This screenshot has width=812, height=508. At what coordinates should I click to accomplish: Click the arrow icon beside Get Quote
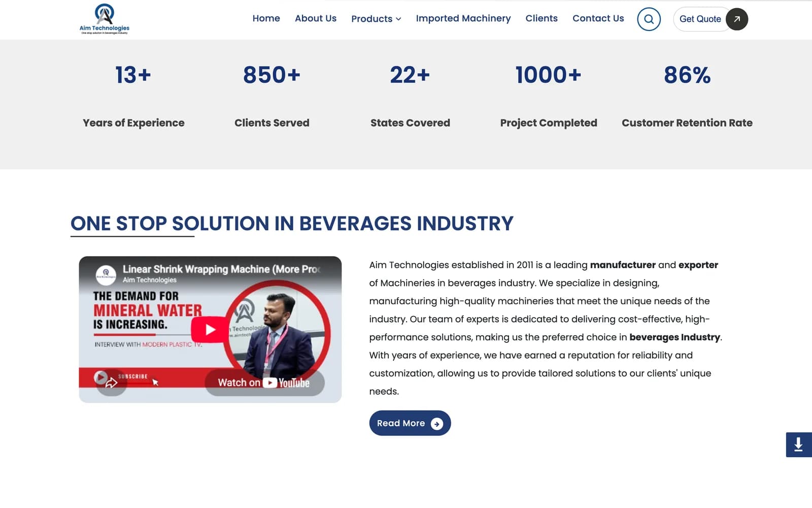(737, 19)
